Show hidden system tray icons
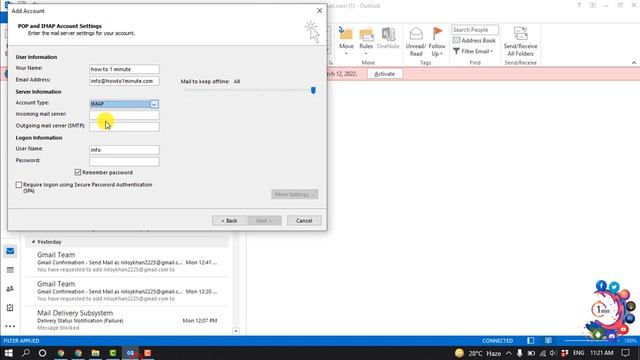 tap(509, 353)
